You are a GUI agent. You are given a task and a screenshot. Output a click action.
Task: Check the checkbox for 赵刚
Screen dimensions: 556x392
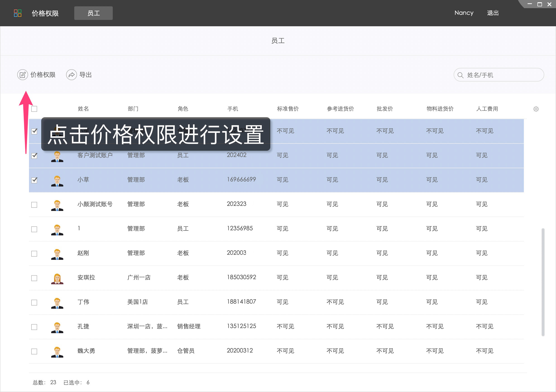[34, 254]
